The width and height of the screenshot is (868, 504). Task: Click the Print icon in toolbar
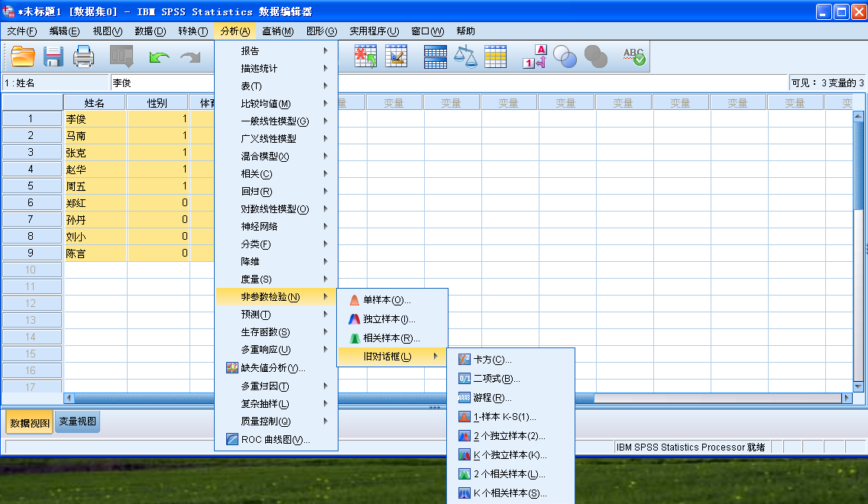83,57
